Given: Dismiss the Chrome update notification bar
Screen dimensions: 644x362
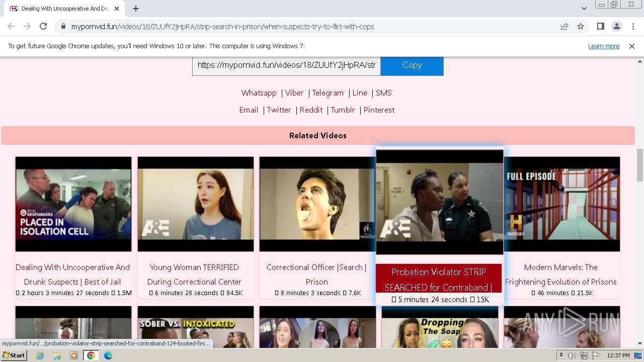Looking at the screenshot, I should 632,46.
